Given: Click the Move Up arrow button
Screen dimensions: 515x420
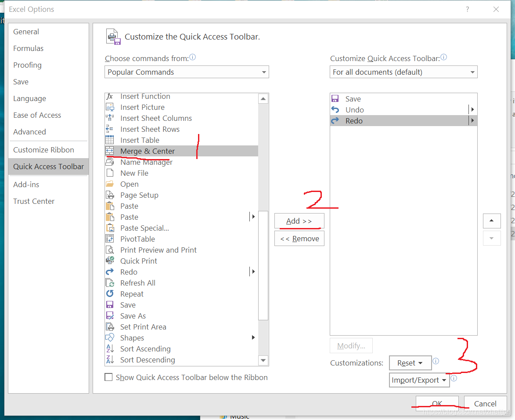Looking at the screenshot, I should point(492,221).
